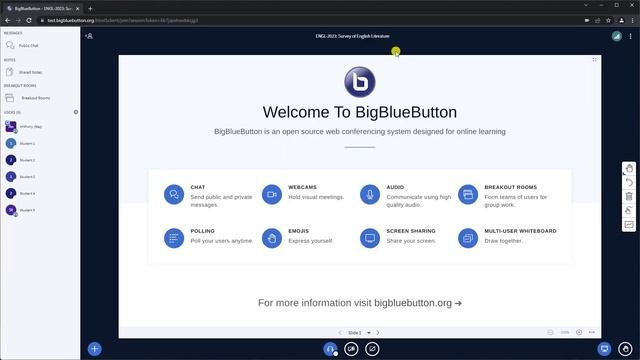Toggle fit-to-width on presentation toolbar
Screen dimensions: 640x360
click(592, 332)
